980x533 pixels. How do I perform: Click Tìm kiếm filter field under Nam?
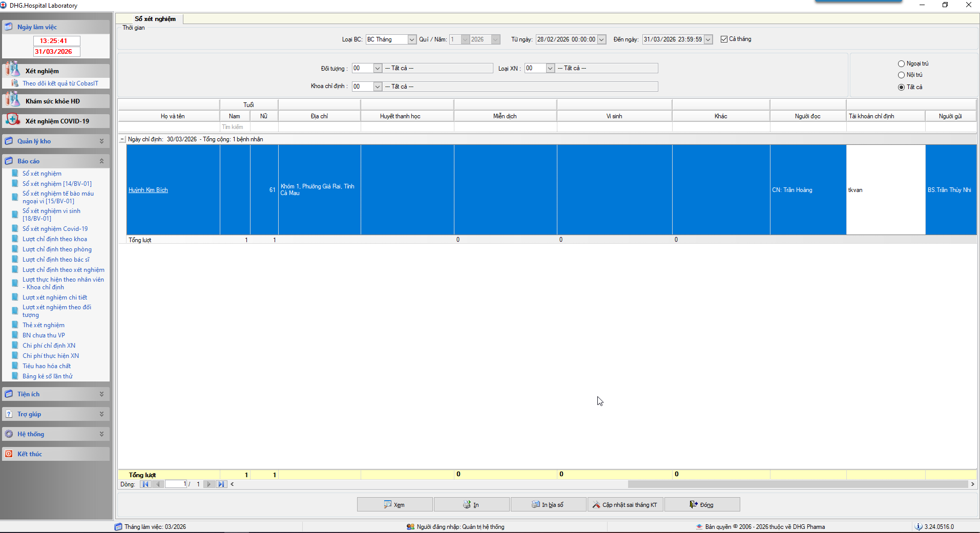pos(235,127)
